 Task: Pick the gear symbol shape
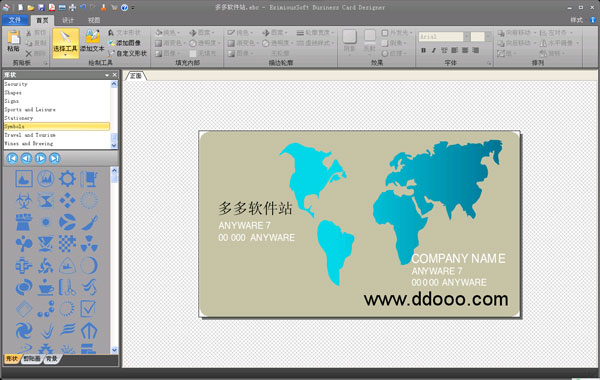pyautogui.click(x=67, y=179)
